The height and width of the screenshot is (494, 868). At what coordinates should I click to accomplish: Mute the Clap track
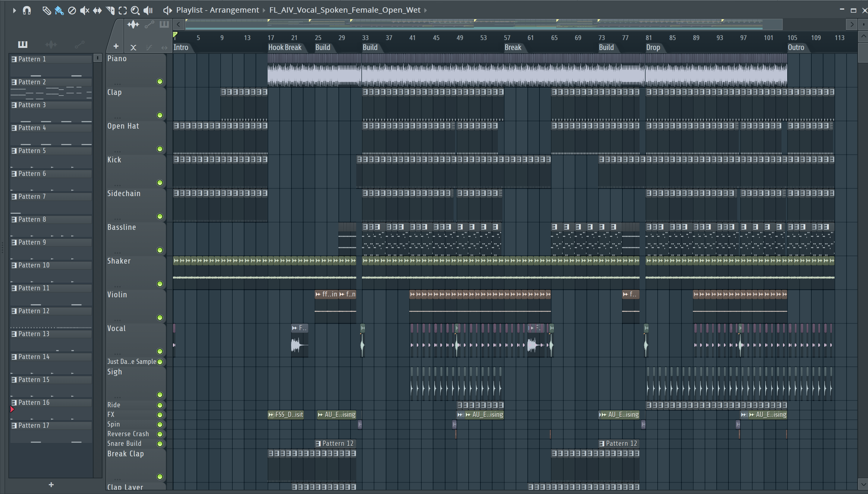[x=160, y=115]
